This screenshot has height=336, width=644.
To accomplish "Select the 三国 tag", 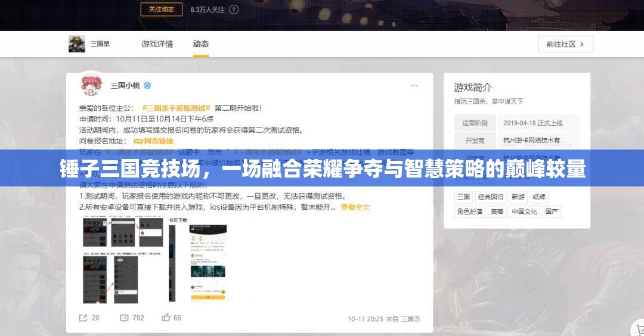I will [x=464, y=197].
